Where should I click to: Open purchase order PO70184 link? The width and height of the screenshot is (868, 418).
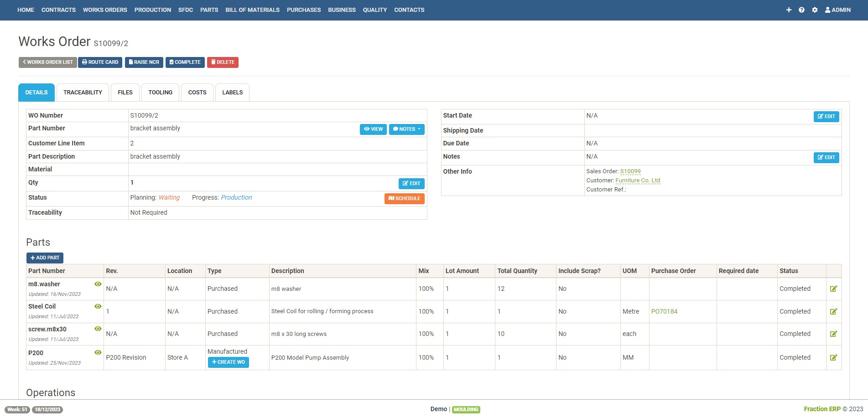coord(664,312)
